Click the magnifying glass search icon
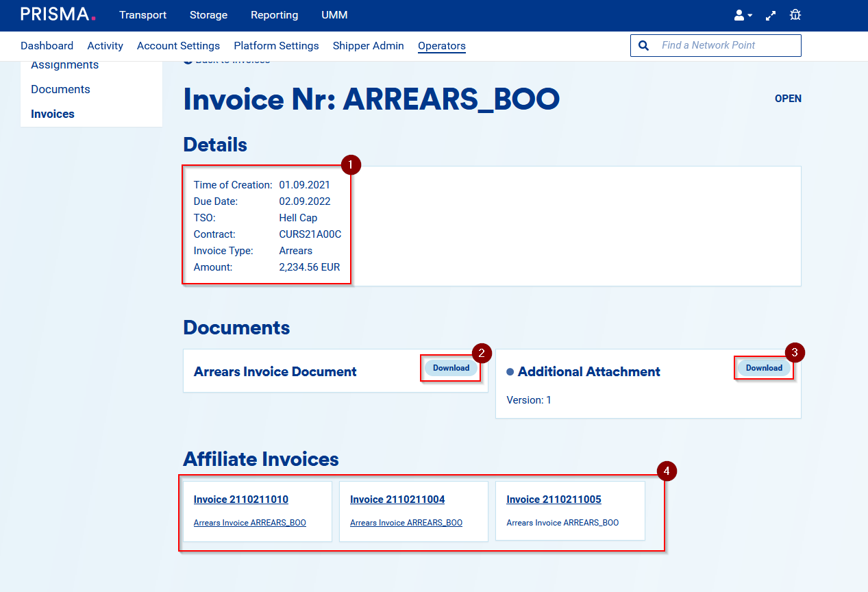Screen dimensions: 868x592 pos(643,45)
